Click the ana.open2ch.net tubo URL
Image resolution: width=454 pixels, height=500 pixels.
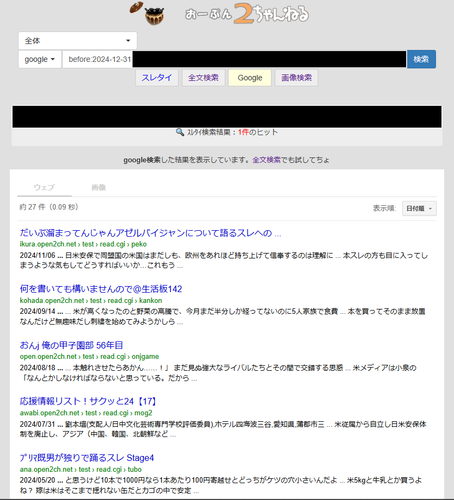[81, 469]
